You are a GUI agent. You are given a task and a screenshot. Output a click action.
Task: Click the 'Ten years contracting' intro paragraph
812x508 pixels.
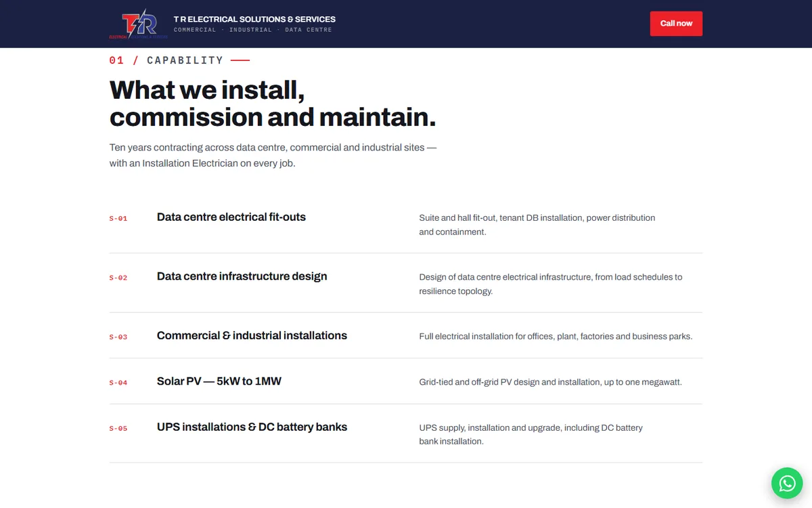[273, 155]
